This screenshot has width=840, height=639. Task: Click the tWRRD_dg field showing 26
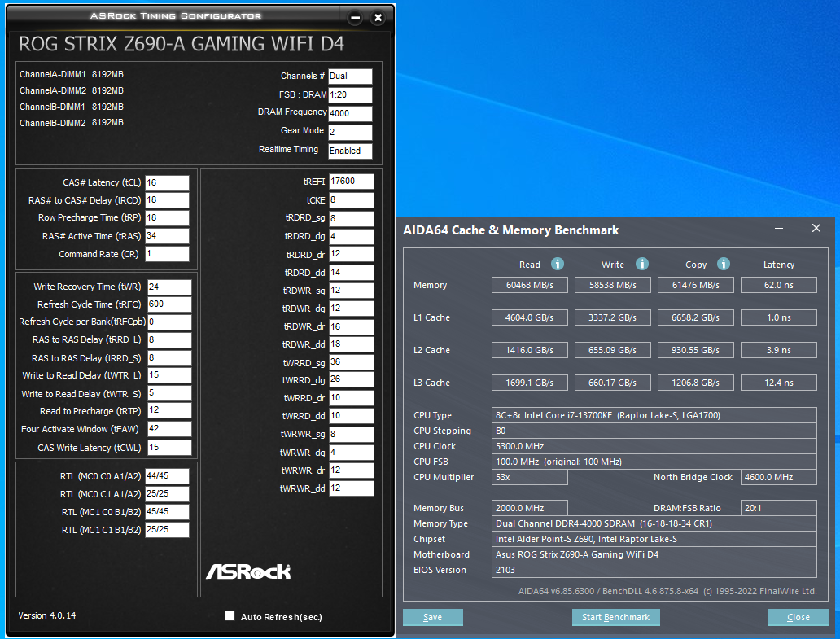coord(351,380)
